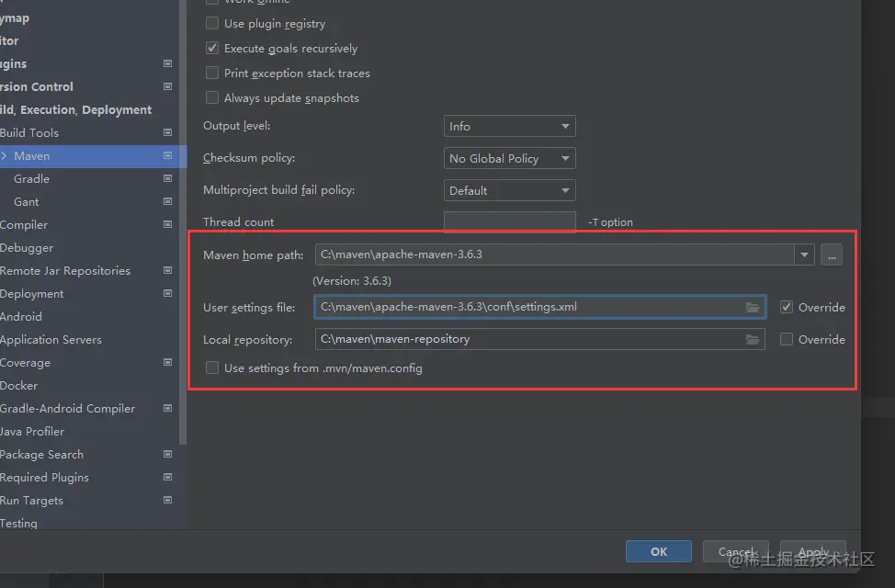
Task: Click the Maven home path text field
Action: (x=554, y=254)
